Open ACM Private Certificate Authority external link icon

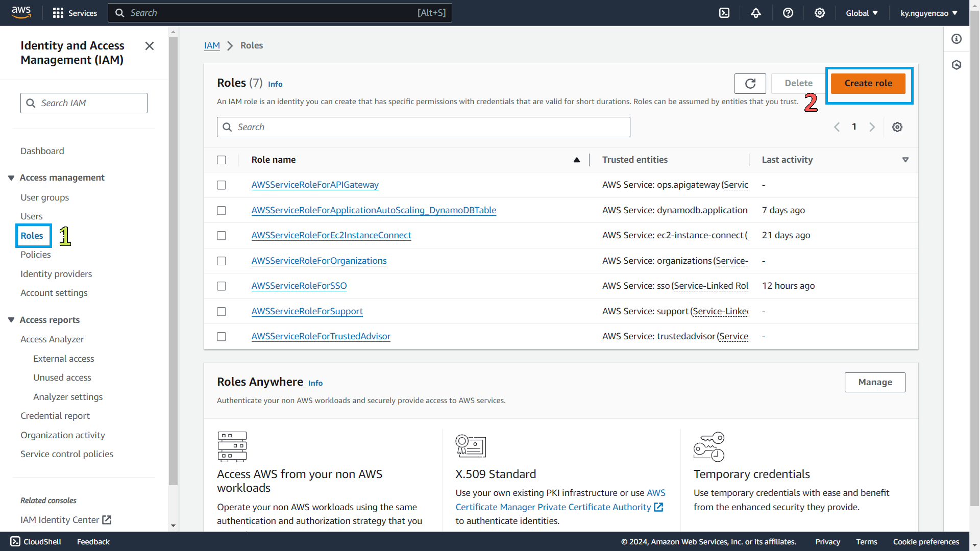tap(658, 507)
